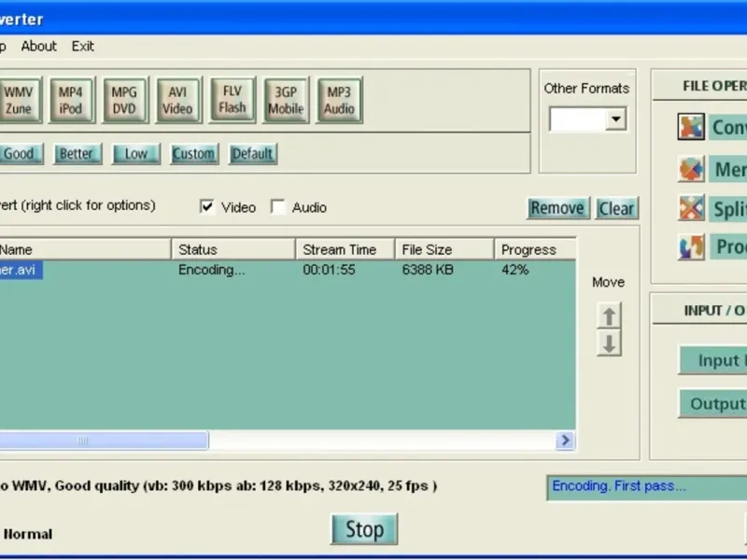This screenshot has height=560, width=747.
Task: Click the Encoding. First pass... status field
Action: point(647,487)
